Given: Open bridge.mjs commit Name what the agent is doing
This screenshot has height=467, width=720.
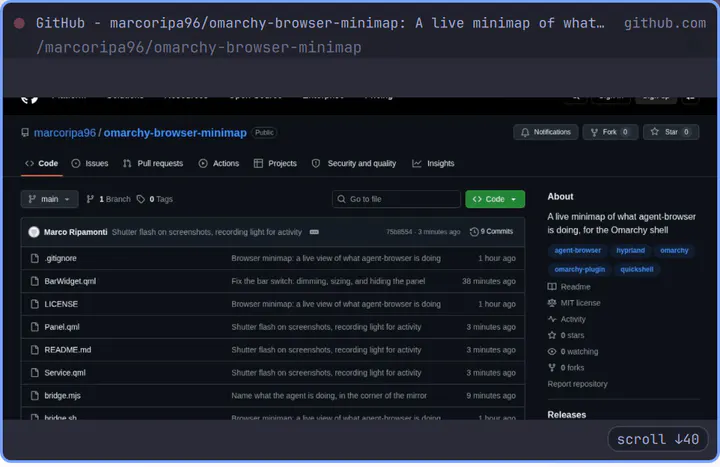Looking at the screenshot, I should point(329,396).
